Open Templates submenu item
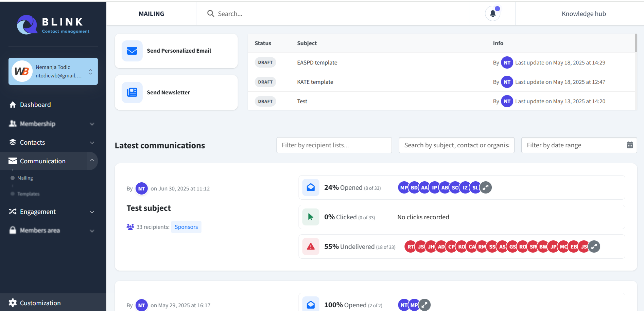 coord(29,194)
